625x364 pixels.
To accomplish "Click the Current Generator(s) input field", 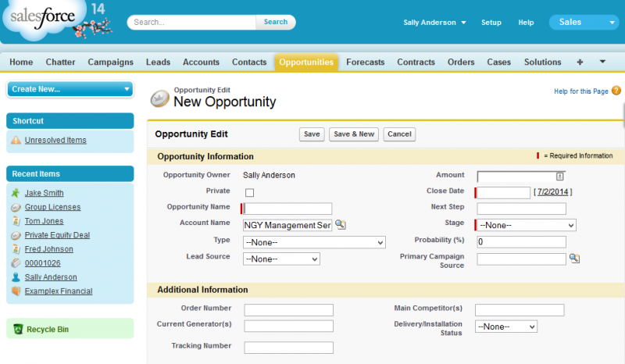I will coord(288,326).
